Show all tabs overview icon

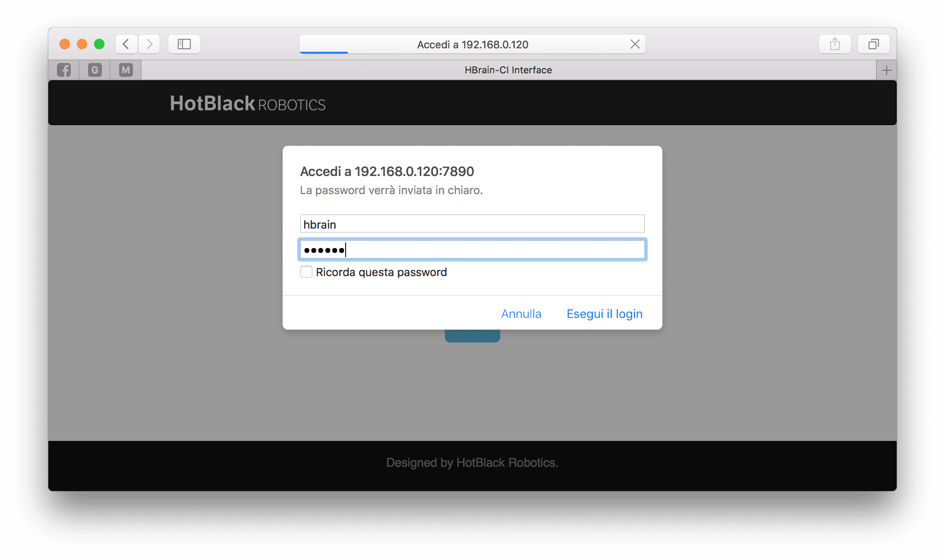pyautogui.click(x=873, y=44)
